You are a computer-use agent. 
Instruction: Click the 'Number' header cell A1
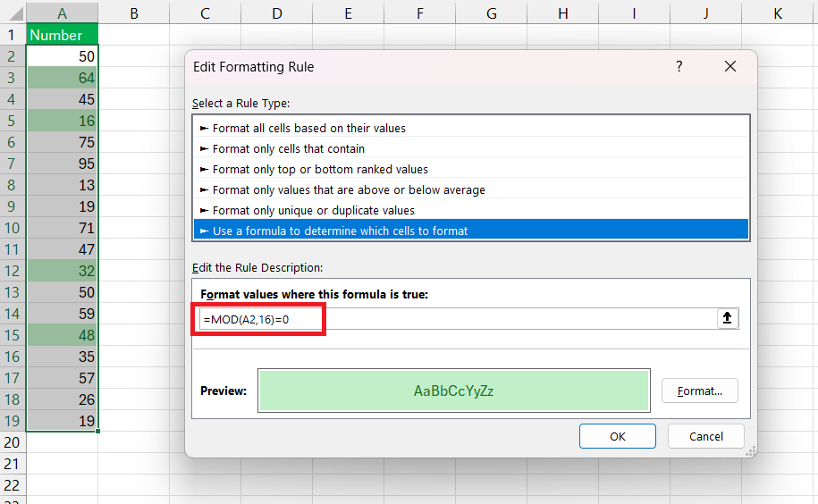pos(62,34)
